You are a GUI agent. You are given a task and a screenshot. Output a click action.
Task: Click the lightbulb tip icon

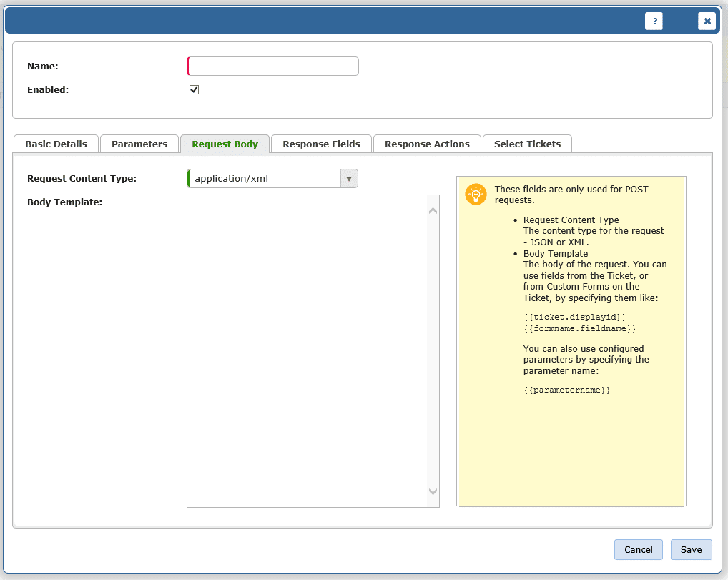click(x=476, y=194)
